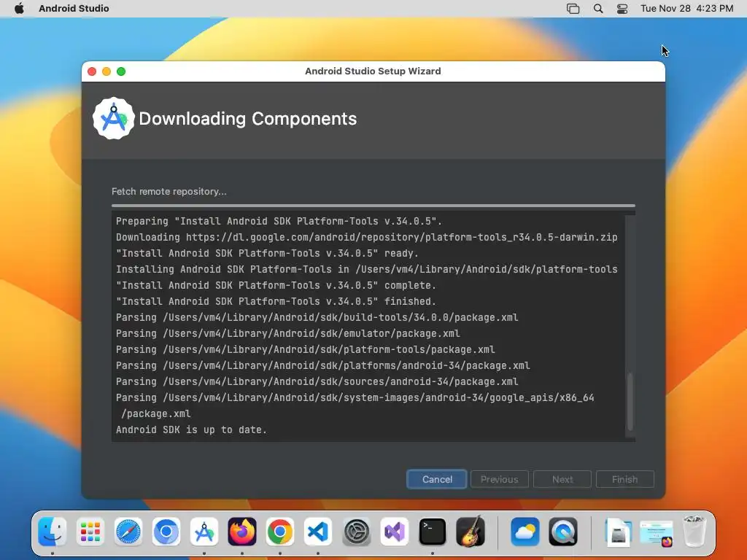Click 'Android SDK is up to date.' line

click(x=191, y=429)
